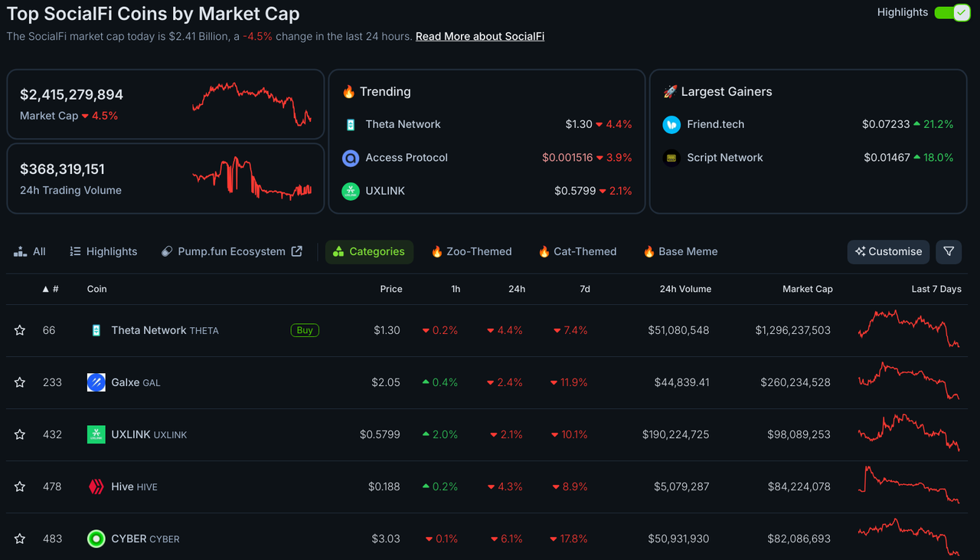This screenshot has width=980, height=560.
Task: Click the UXLINK logo in table row
Action: [x=96, y=434]
